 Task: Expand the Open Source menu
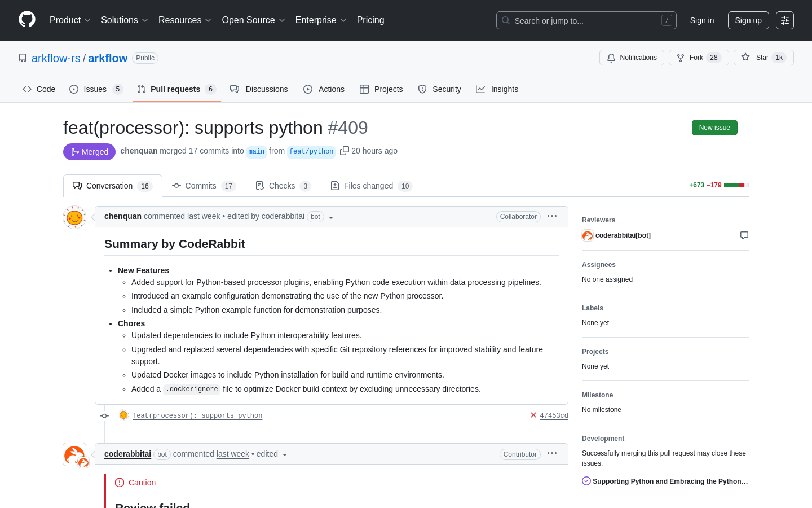coord(254,20)
